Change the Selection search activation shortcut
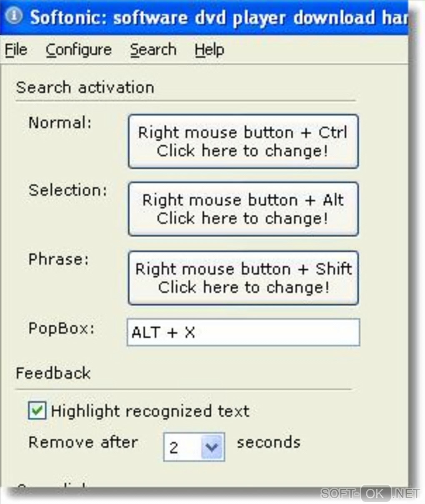Image resolution: width=425 pixels, height=504 pixels. pyautogui.click(x=243, y=209)
